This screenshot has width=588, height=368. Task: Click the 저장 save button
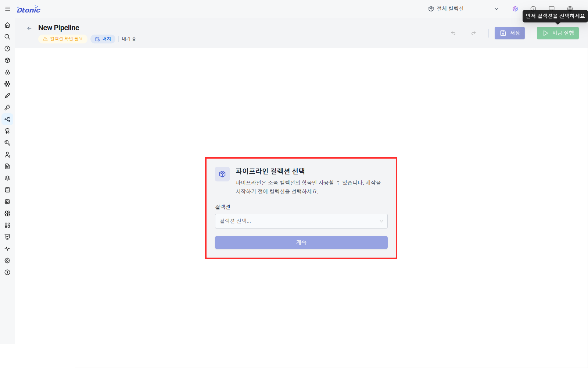click(510, 33)
